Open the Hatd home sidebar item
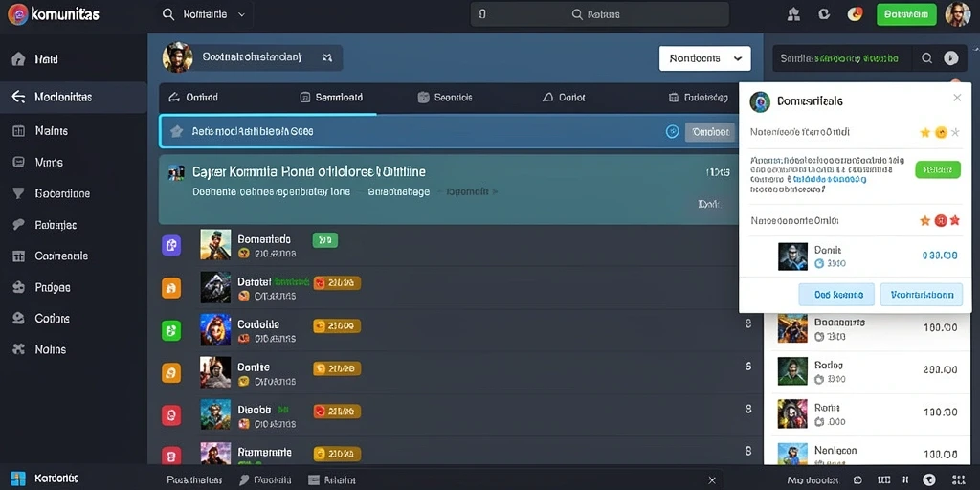Image resolution: width=980 pixels, height=490 pixels. (x=19, y=59)
